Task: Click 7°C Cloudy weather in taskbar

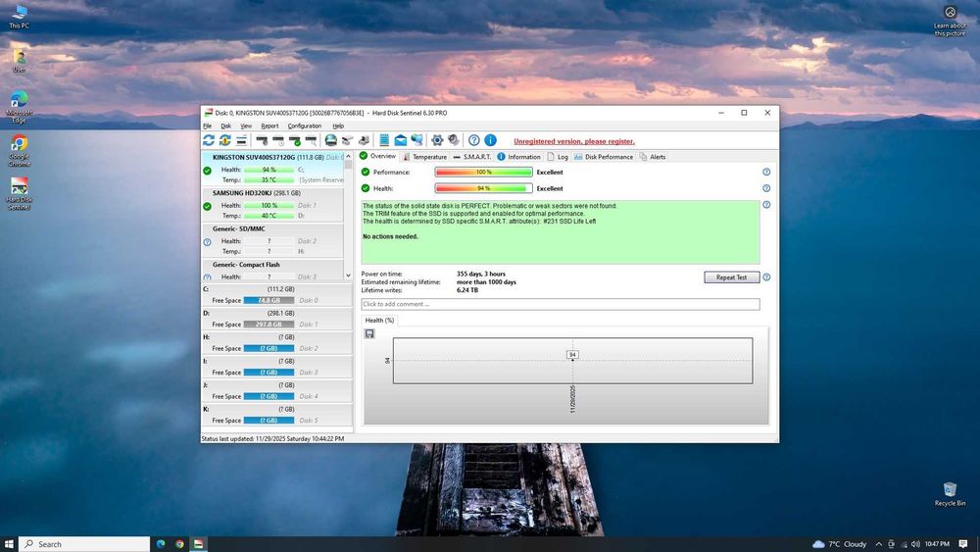Action: (840, 544)
